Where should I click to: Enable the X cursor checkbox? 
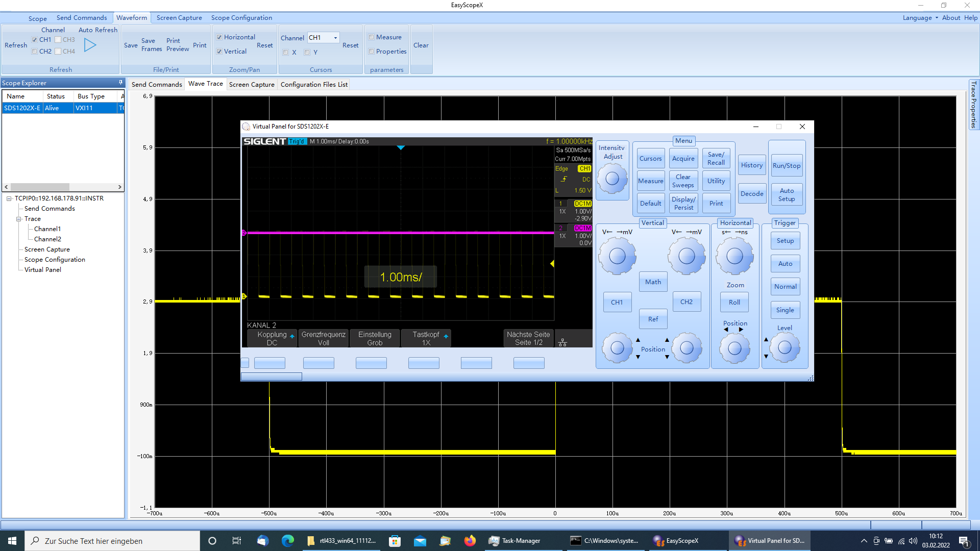286,53
